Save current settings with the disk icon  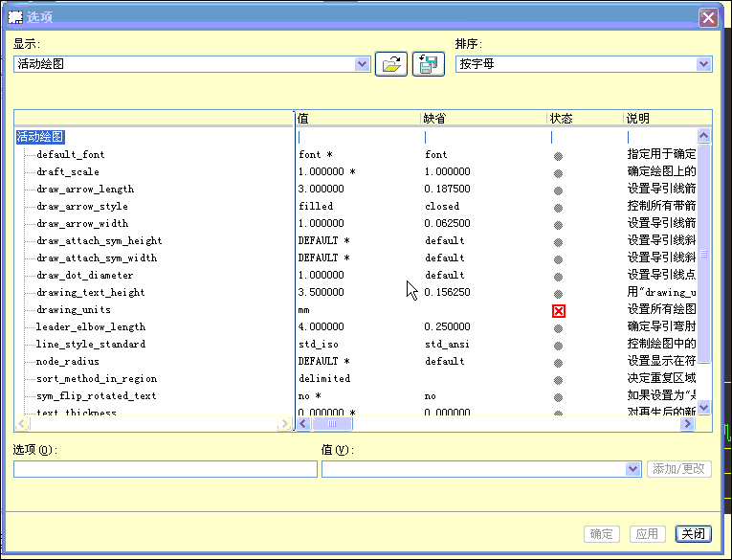pyautogui.click(x=428, y=64)
